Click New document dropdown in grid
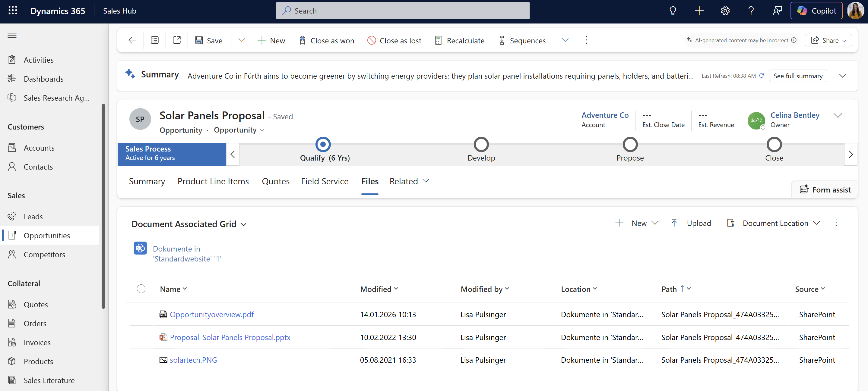868x391 pixels. pos(636,224)
